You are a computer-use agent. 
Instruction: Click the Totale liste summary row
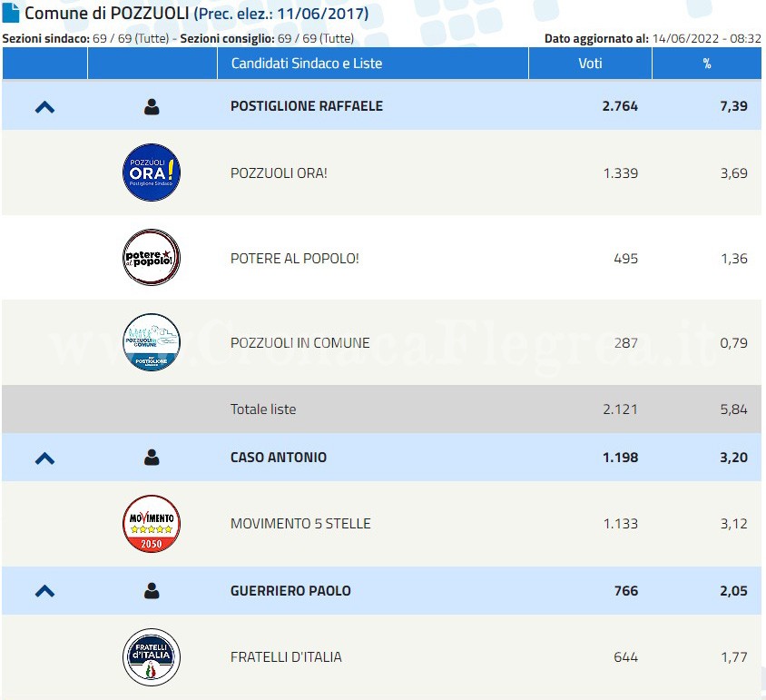click(263, 409)
